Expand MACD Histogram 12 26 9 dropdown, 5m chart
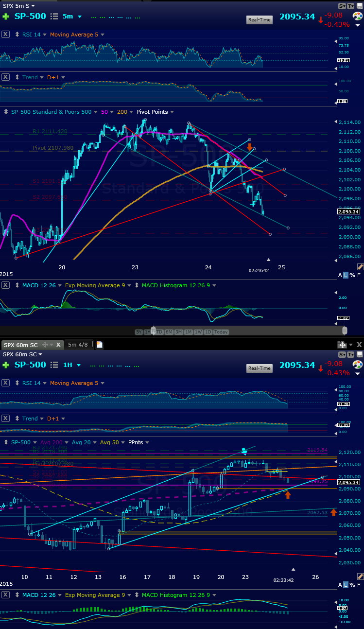 [214, 285]
